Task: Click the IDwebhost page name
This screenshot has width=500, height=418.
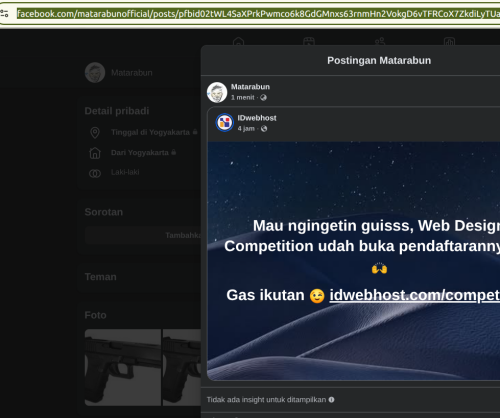Action: point(257,118)
